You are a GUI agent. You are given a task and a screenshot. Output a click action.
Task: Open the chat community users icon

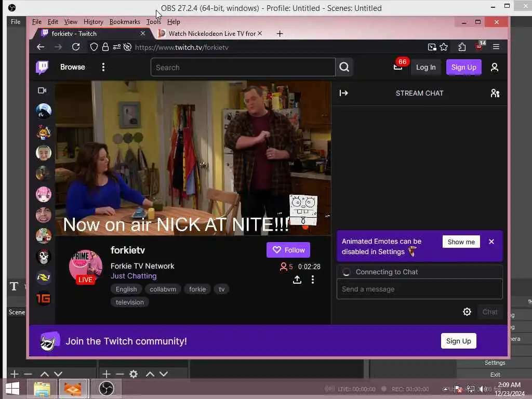[495, 93]
